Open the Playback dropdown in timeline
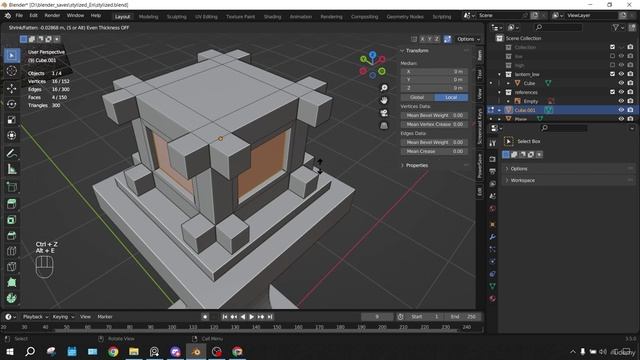Screen dimensions: 640x360 click(x=35, y=317)
